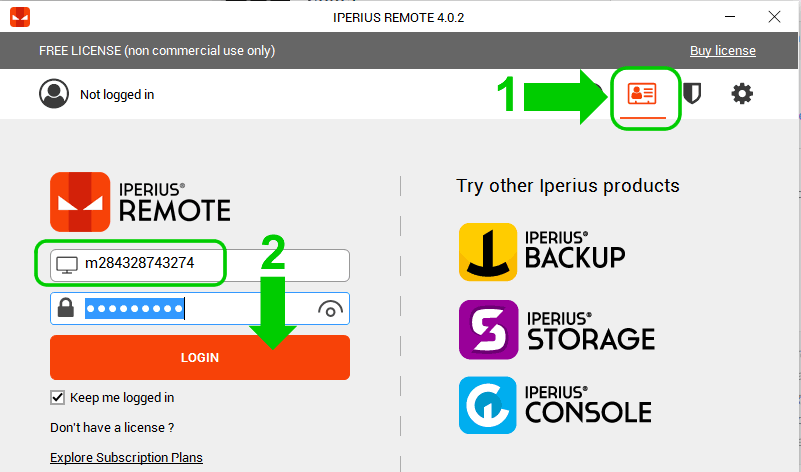Open the security shield icon

pyautogui.click(x=692, y=93)
